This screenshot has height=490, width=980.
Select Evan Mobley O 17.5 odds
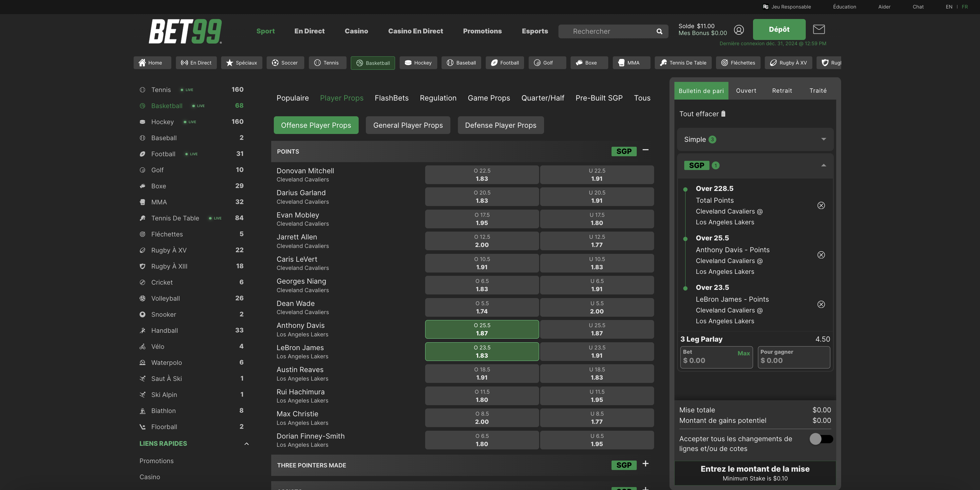tap(481, 219)
